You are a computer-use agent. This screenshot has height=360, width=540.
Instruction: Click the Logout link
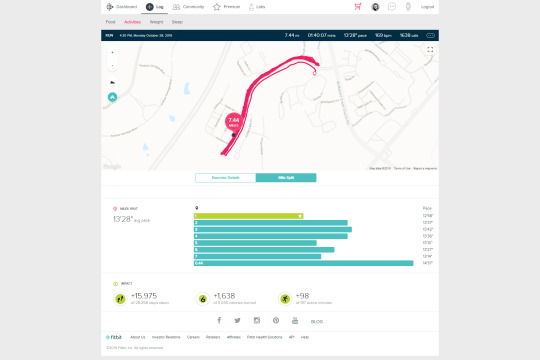[x=427, y=7]
